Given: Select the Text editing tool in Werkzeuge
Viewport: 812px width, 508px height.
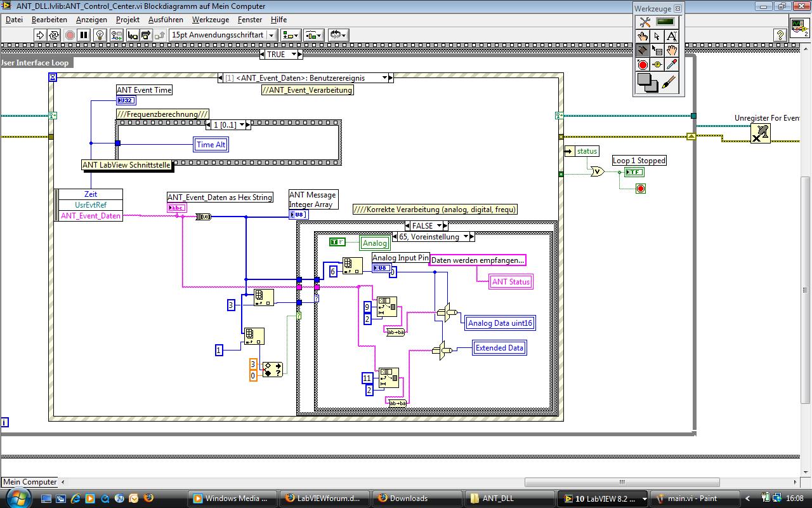Looking at the screenshot, I should [671, 36].
